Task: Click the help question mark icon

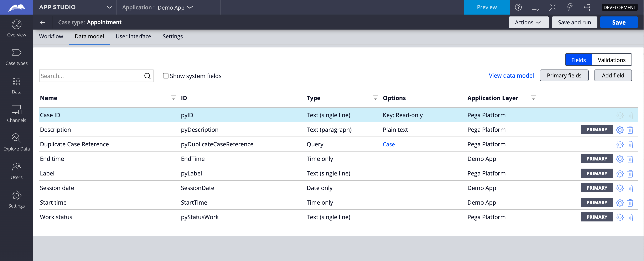Action: point(518,7)
